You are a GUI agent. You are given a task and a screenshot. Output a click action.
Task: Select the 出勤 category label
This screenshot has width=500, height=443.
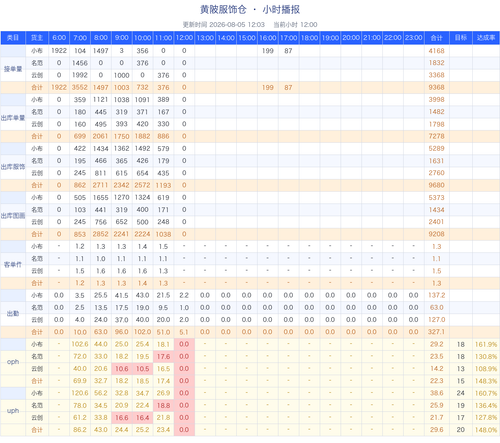13,313
